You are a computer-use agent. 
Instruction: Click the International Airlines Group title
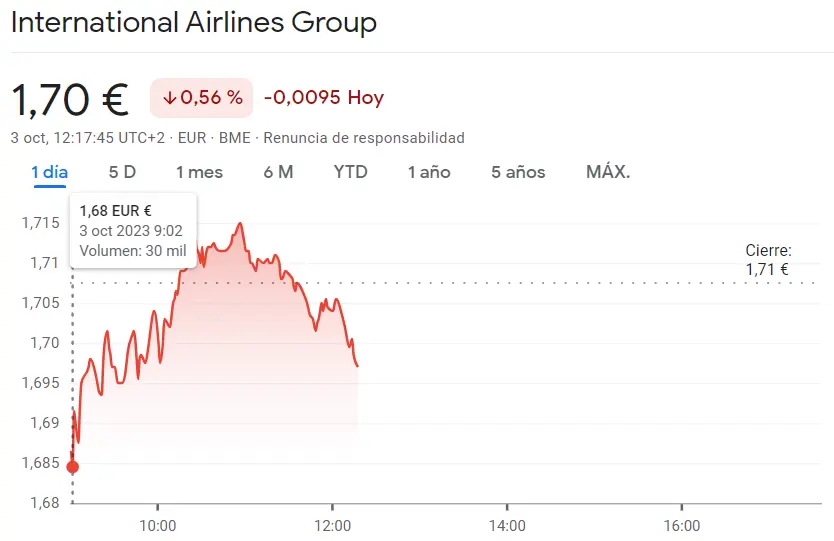(194, 23)
